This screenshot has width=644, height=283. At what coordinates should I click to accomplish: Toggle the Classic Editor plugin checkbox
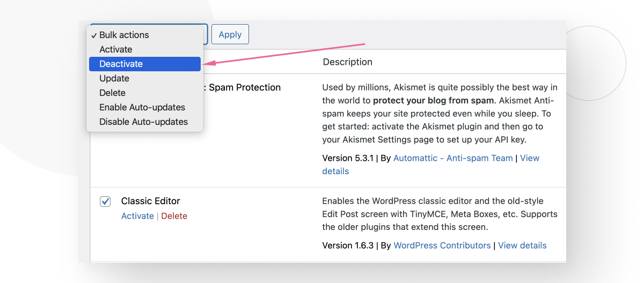point(105,202)
